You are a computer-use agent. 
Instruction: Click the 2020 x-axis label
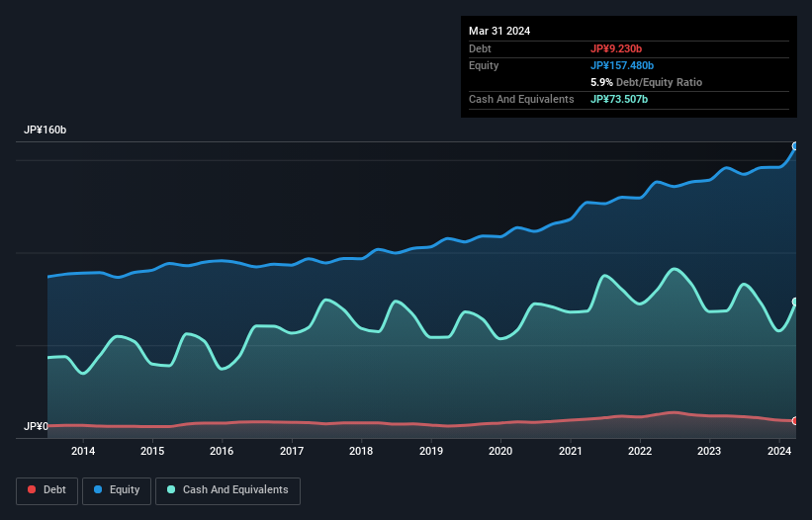500,451
